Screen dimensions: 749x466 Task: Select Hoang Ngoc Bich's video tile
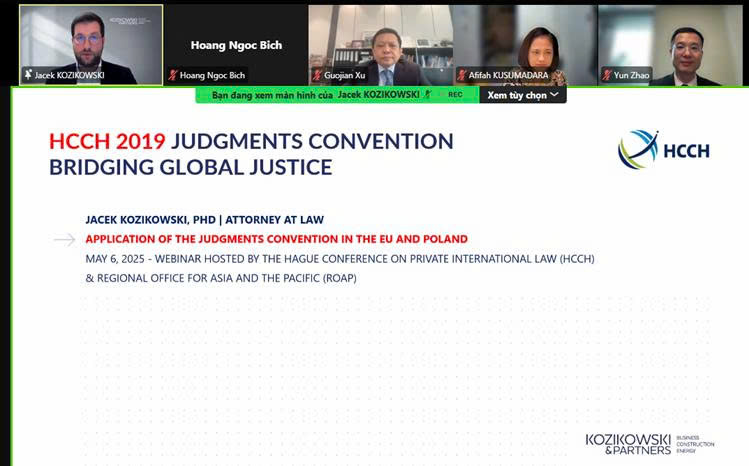236,45
